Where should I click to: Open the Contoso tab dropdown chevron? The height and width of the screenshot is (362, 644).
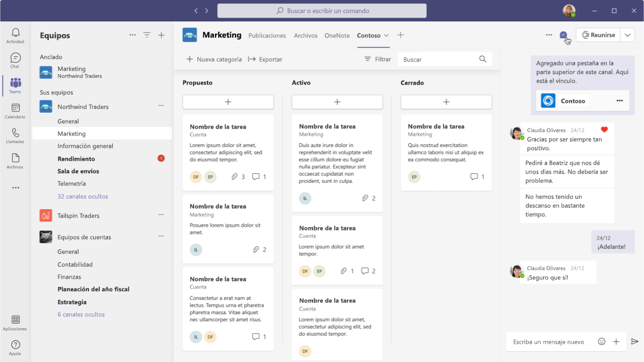(x=386, y=35)
